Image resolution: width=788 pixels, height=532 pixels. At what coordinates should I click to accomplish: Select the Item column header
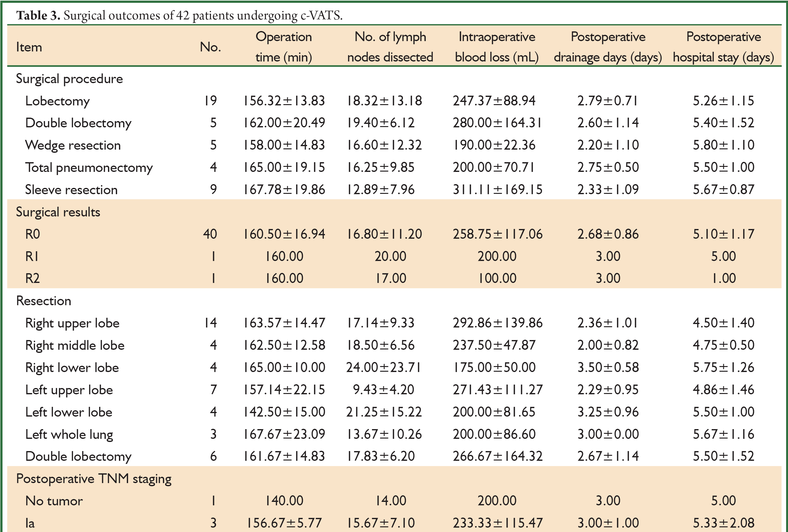click(29, 47)
